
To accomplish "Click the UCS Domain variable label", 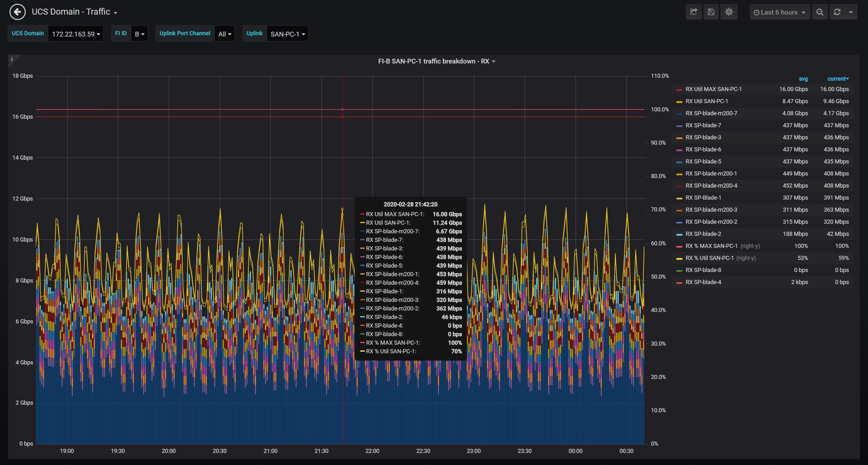I will click(28, 33).
